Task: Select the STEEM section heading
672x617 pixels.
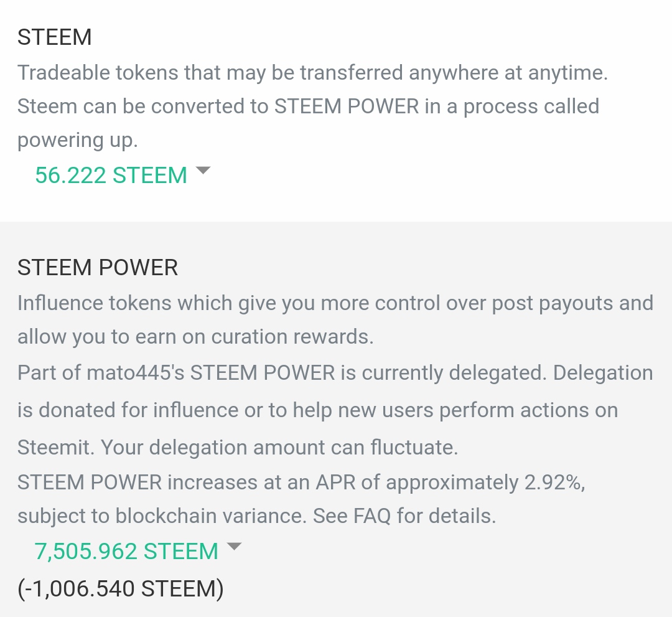Action: tap(55, 37)
